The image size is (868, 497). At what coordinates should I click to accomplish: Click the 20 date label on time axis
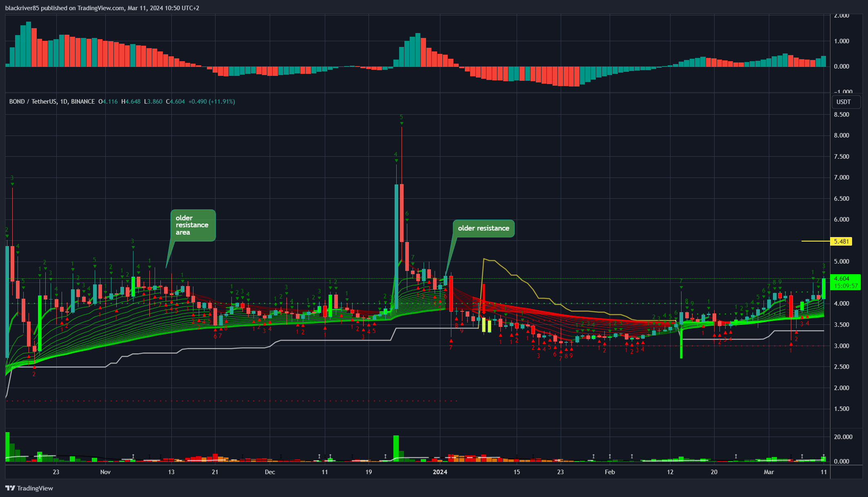(714, 472)
